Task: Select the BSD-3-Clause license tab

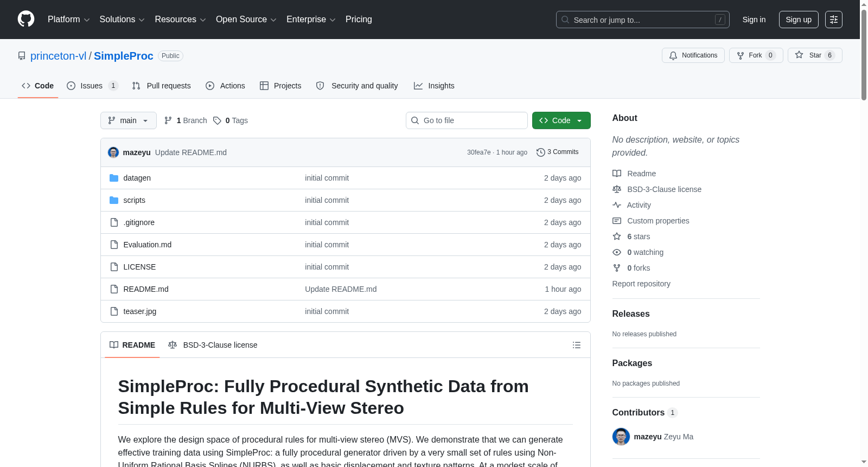Action: (213, 345)
